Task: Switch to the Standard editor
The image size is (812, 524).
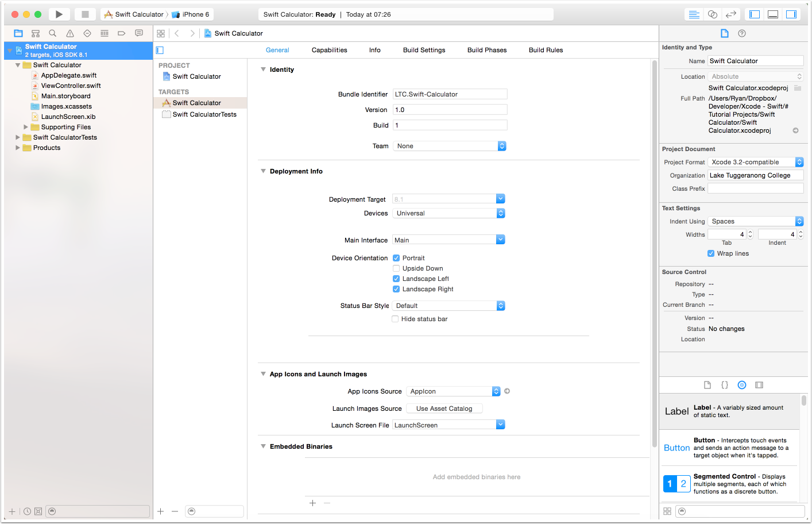Action: (694, 14)
